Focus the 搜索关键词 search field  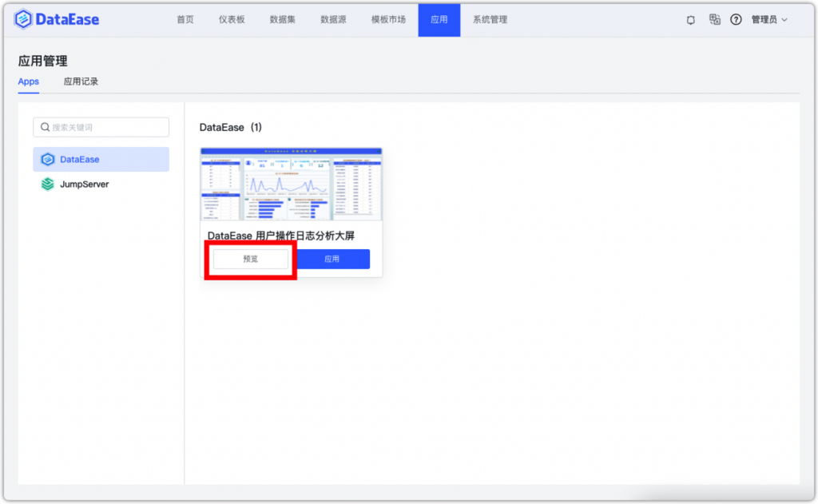tap(101, 127)
